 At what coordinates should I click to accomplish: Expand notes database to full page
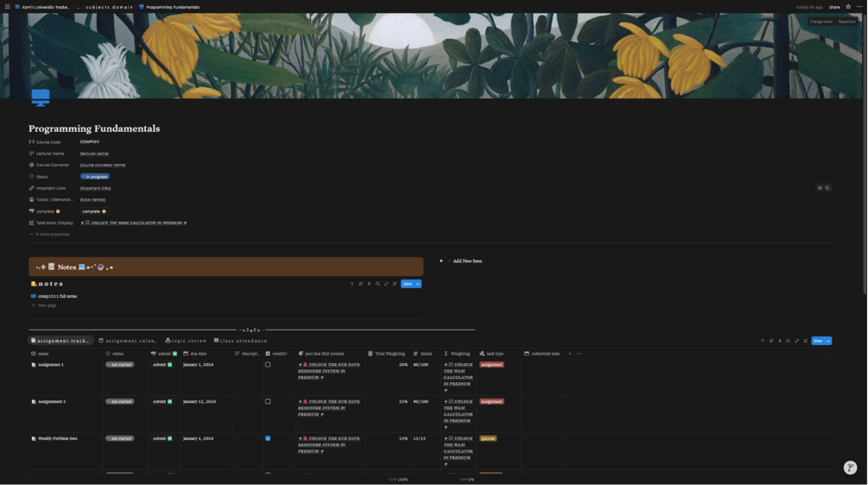pyautogui.click(x=386, y=284)
